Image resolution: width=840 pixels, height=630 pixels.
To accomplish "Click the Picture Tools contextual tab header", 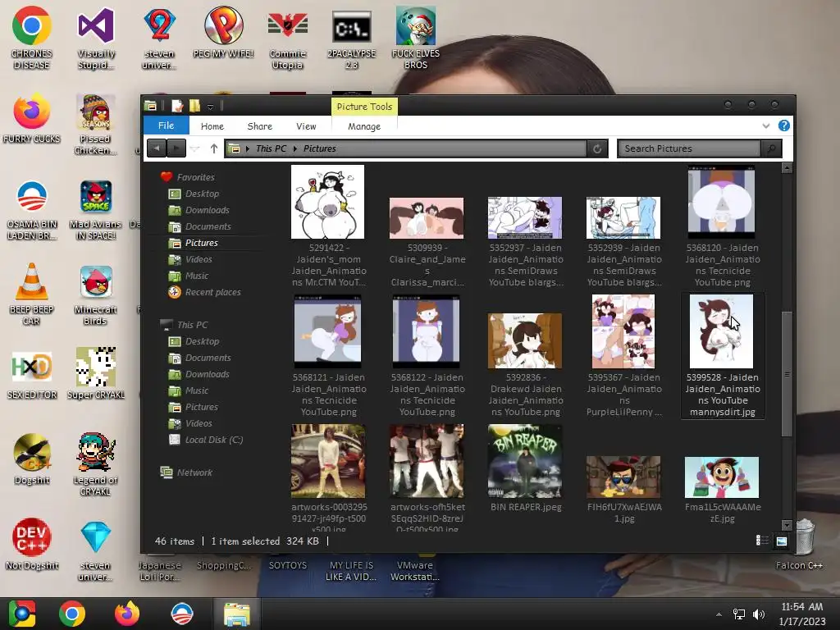I will pyautogui.click(x=364, y=107).
